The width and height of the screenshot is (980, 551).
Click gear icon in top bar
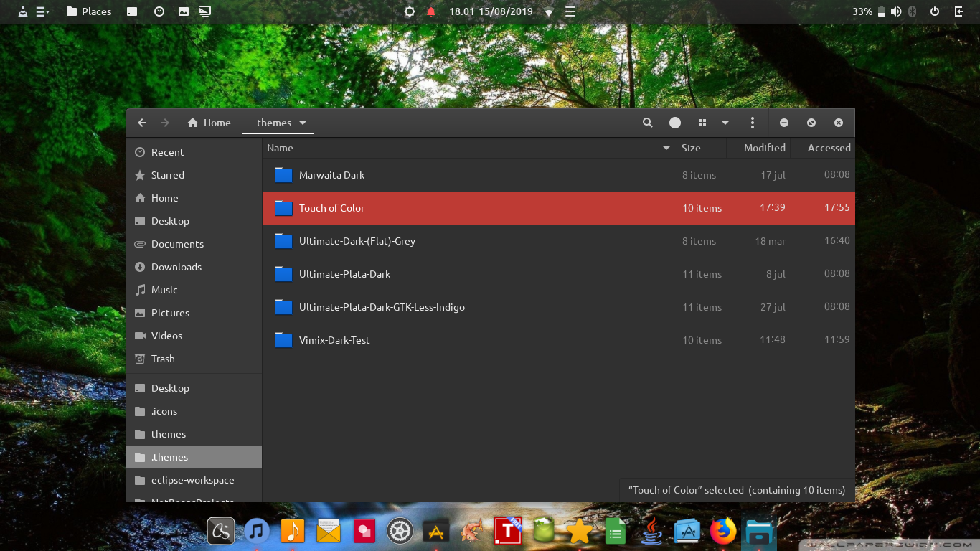[410, 11]
